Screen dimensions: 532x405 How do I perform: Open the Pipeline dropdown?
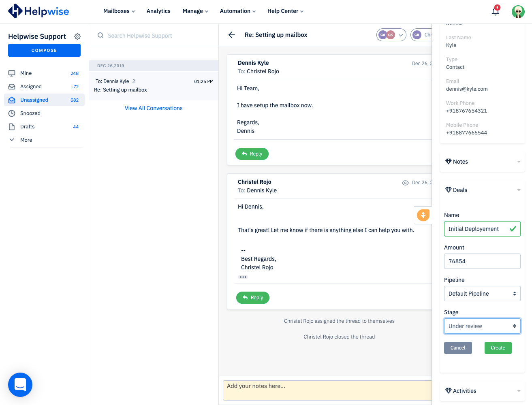pos(482,293)
